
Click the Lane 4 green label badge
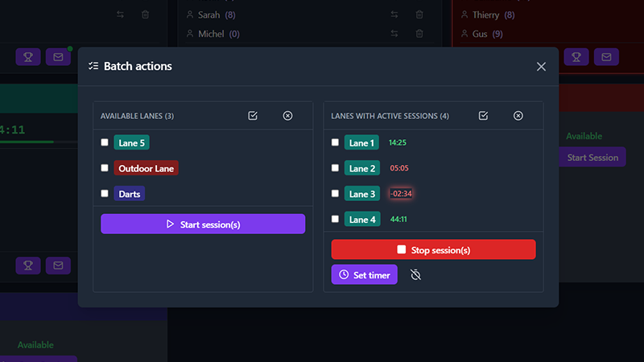[x=361, y=220]
